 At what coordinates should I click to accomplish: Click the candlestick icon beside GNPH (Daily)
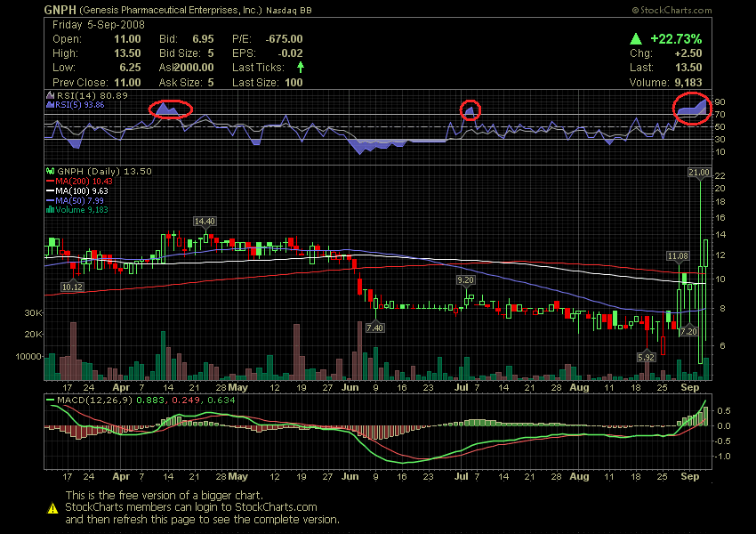[x=49, y=171]
